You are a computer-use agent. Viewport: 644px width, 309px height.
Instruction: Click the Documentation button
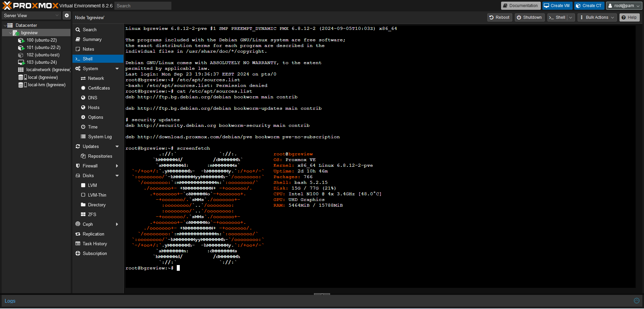point(521,6)
